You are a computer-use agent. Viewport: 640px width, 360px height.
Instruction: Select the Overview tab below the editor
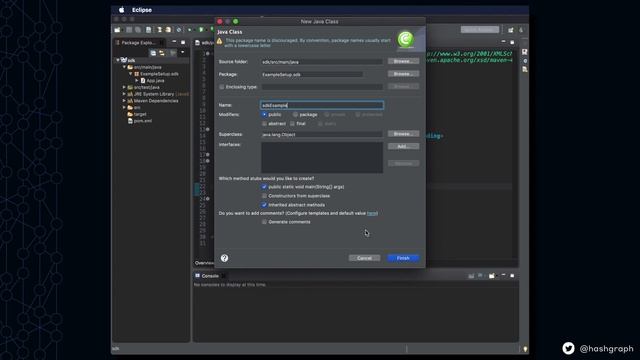tap(204, 263)
